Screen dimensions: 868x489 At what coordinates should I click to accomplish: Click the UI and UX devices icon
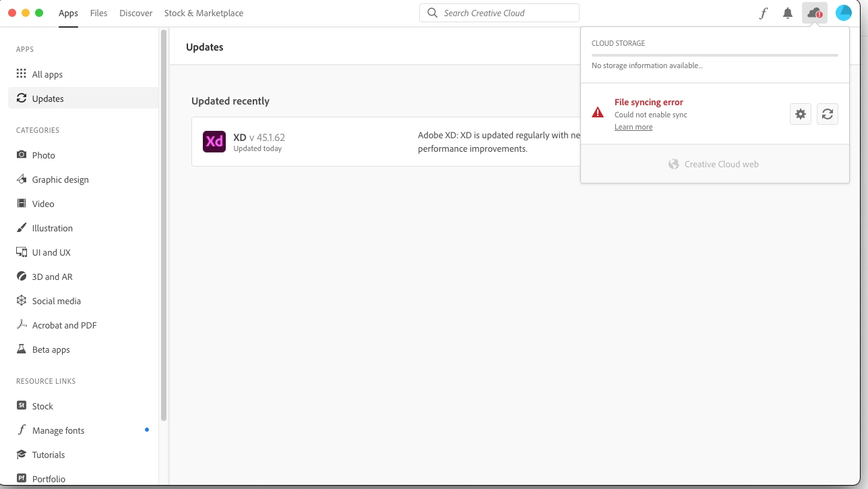tap(22, 252)
